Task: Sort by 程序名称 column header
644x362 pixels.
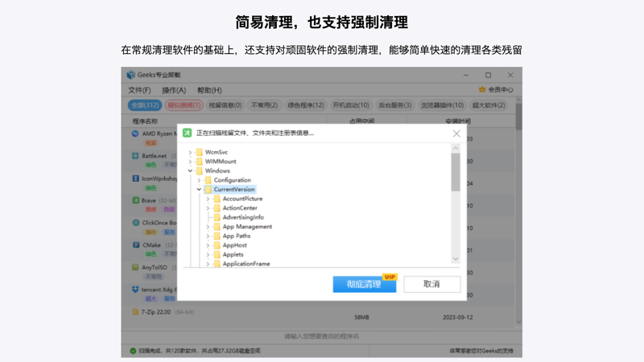Action: point(145,121)
